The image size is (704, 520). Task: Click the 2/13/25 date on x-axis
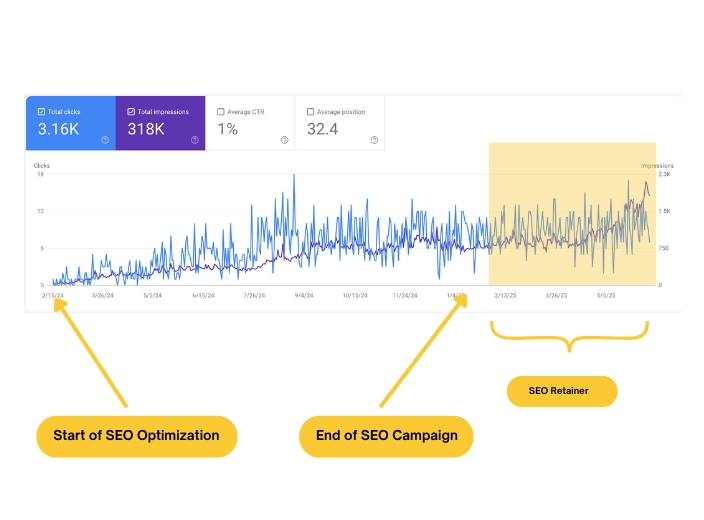[509, 296]
